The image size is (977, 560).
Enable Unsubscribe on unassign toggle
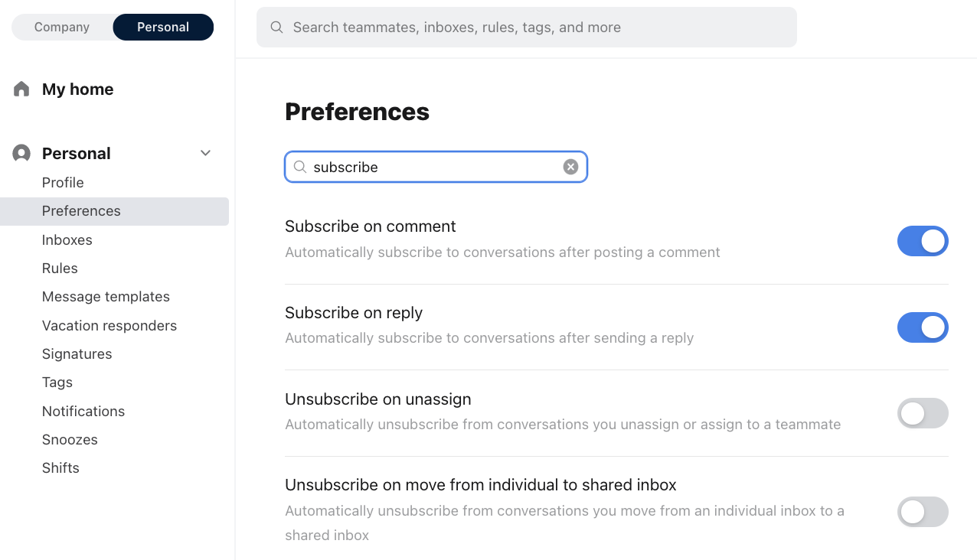pos(923,413)
